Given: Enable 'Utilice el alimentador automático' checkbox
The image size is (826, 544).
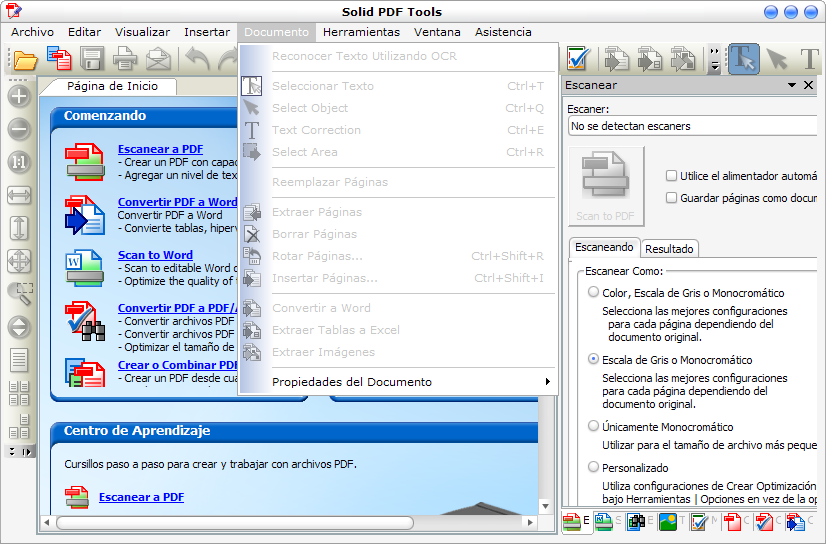Looking at the screenshot, I should click(672, 176).
